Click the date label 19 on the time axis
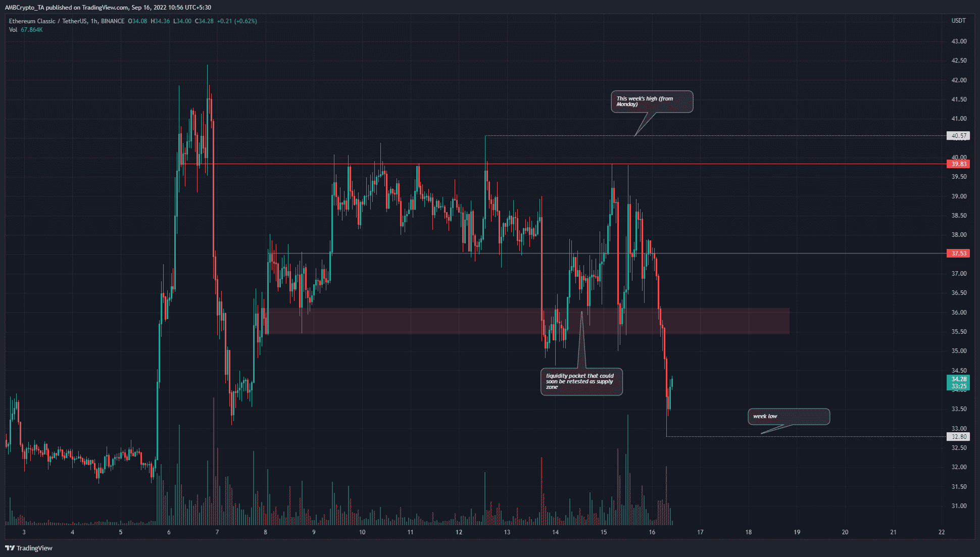Image resolution: width=980 pixels, height=557 pixels. [797, 532]
